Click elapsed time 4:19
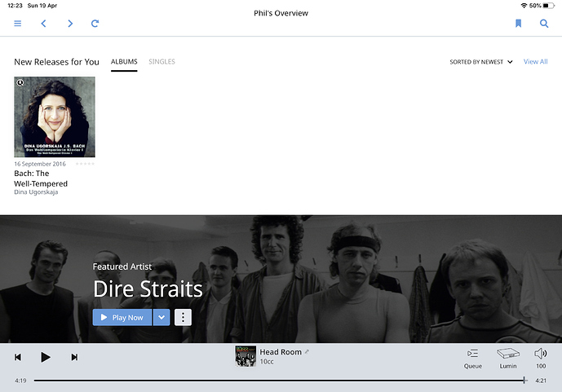Screen dimensions: 562x392 (x=20, y=381)
